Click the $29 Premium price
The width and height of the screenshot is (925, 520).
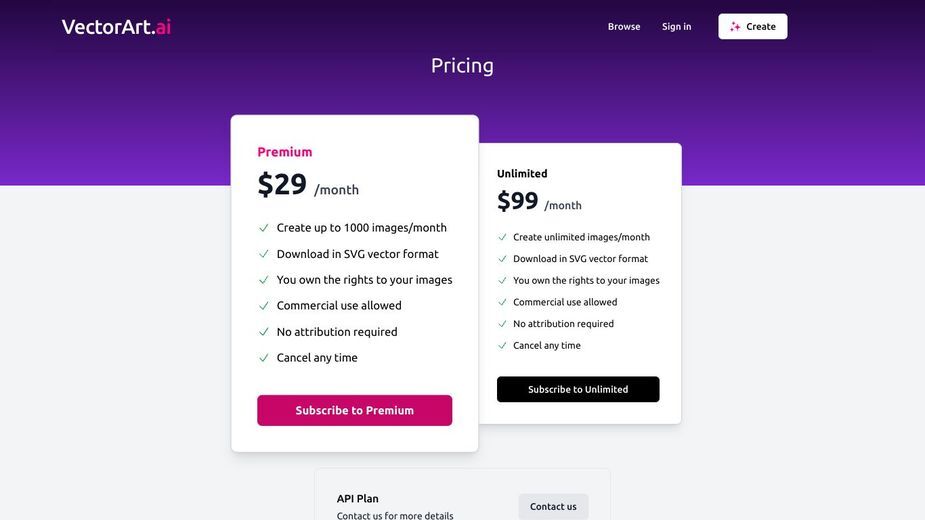click(282, 184)
